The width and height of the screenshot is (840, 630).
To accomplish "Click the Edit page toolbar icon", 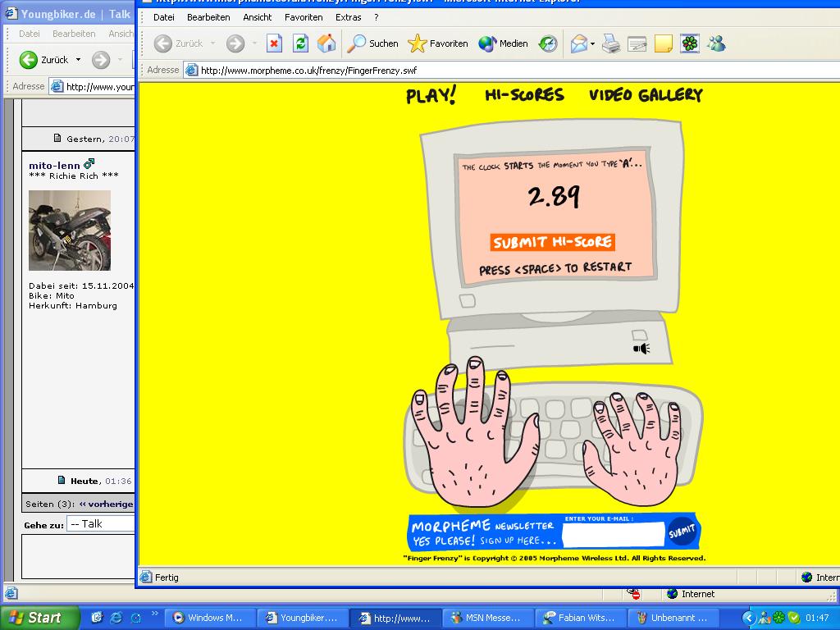I will coord(637,43).
